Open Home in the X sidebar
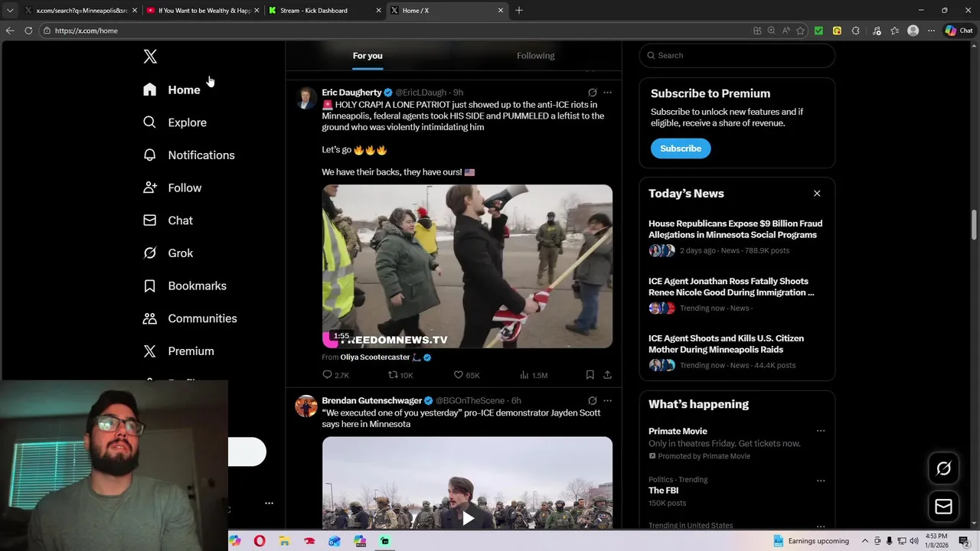 coord(172,90)
